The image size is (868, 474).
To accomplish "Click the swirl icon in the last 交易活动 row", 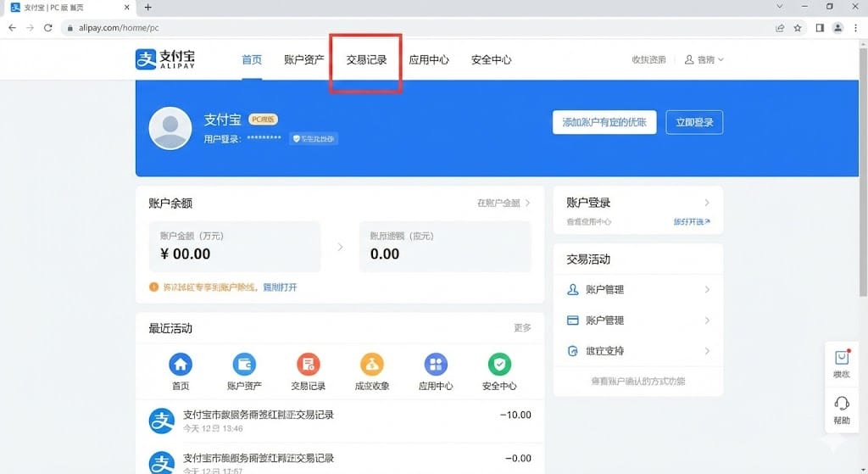I will 573,351.
